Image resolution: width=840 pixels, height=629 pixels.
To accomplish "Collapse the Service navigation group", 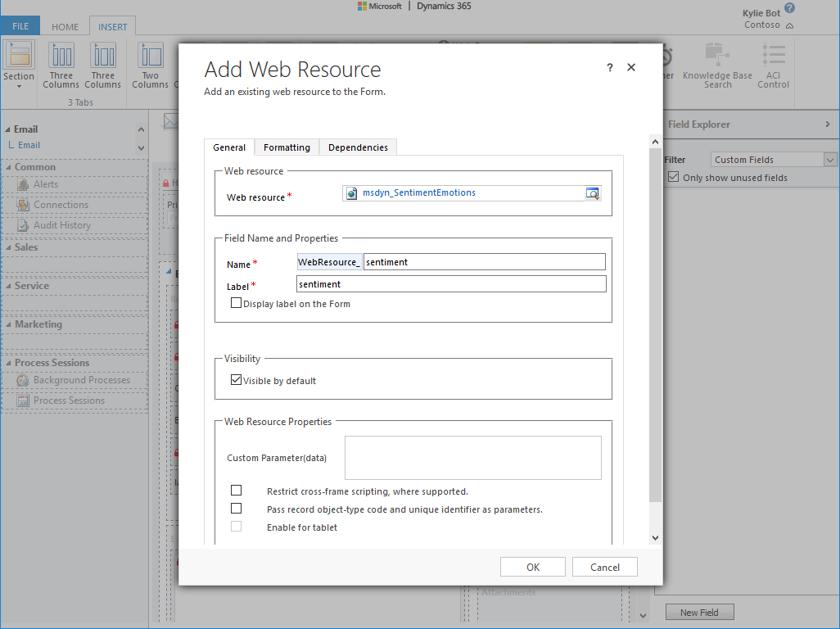I will tap(8, 286).
